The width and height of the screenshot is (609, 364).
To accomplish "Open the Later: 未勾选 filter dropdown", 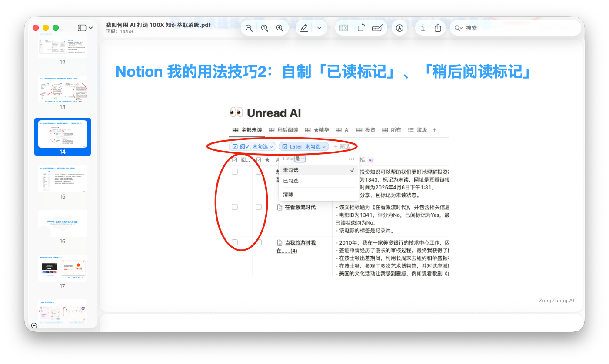I will [x=304, y=147].
